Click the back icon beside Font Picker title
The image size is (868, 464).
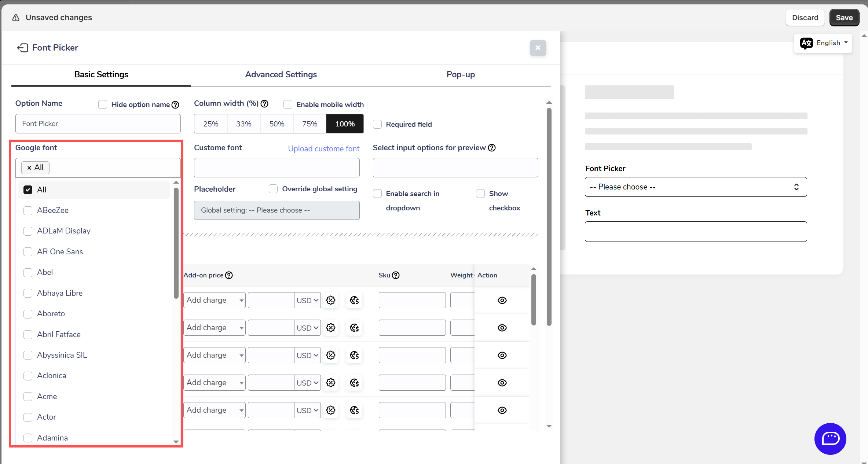click(22, 48)
